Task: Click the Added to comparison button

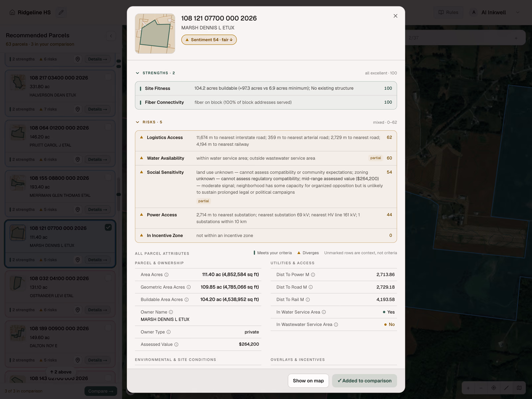Action: (364, 381)
